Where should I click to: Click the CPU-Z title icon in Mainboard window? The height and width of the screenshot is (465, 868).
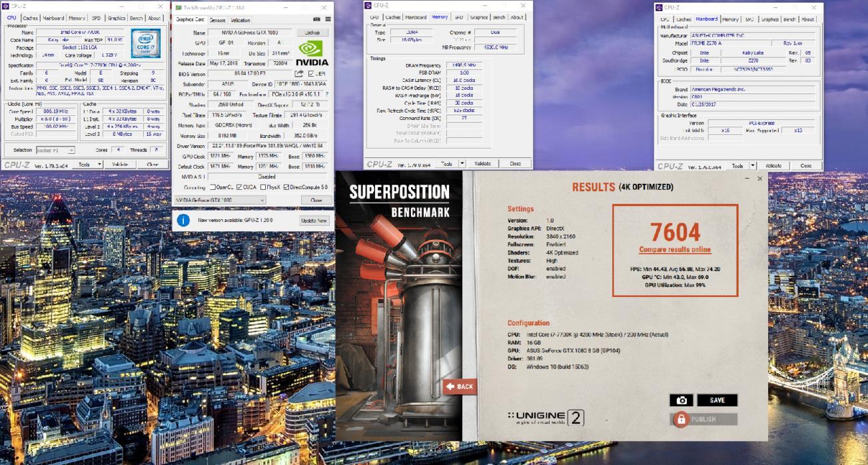[x=660, y=8]
